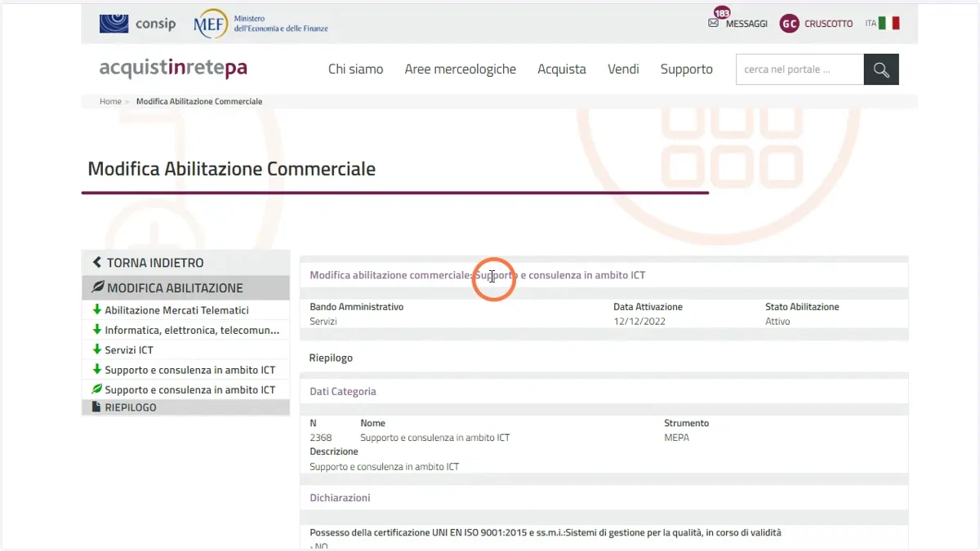This screenshot has height=551, width=980.
Task: Click the back arrow beside Torna Indietro
Action: coord(97,262)
